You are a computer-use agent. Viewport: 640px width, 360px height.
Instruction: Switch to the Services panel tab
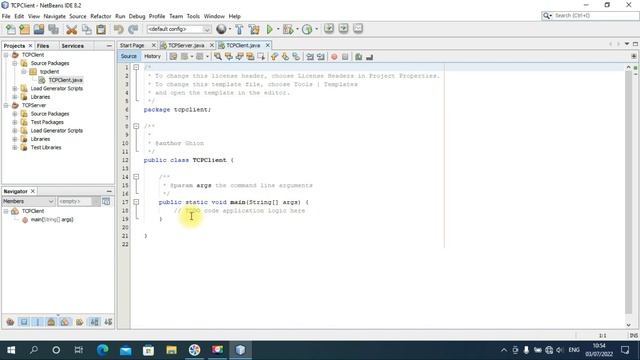pyautogui.click(x=73, y=46)
